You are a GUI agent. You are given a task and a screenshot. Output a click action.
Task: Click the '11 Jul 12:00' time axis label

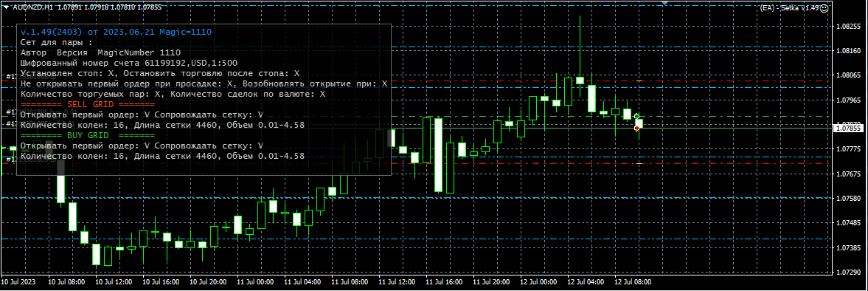coord(396,282)
